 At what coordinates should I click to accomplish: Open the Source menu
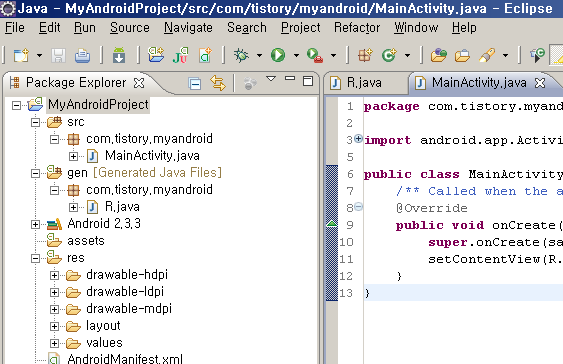130,28
